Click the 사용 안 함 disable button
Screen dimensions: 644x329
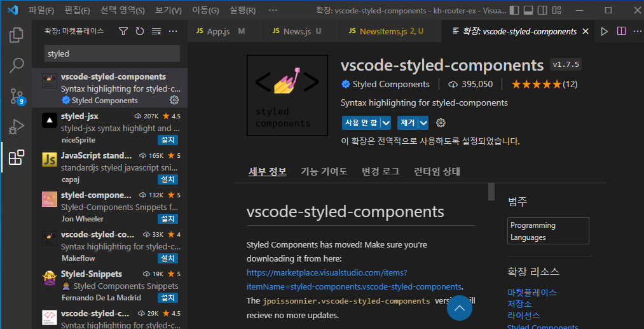click(x=361, y=123)
